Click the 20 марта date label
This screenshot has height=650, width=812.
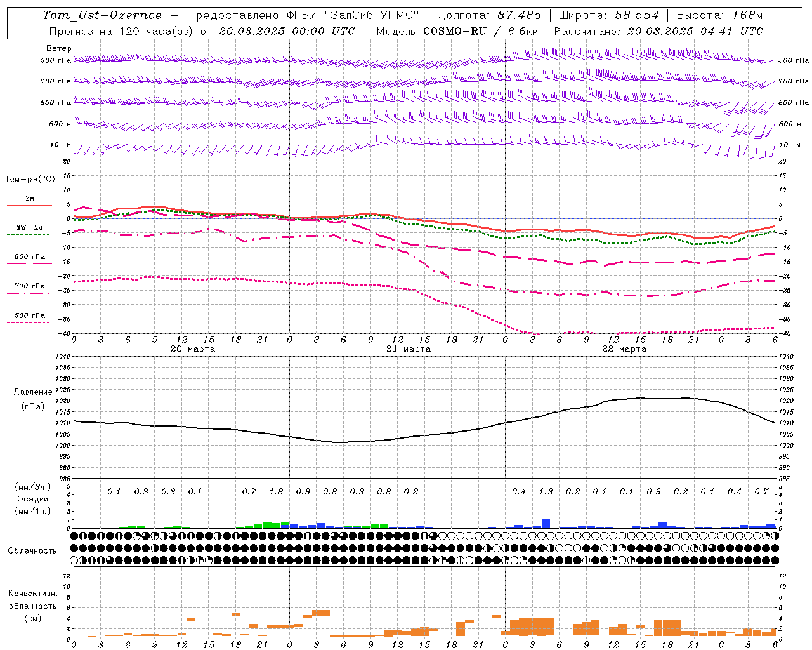[x=193, y=349]
